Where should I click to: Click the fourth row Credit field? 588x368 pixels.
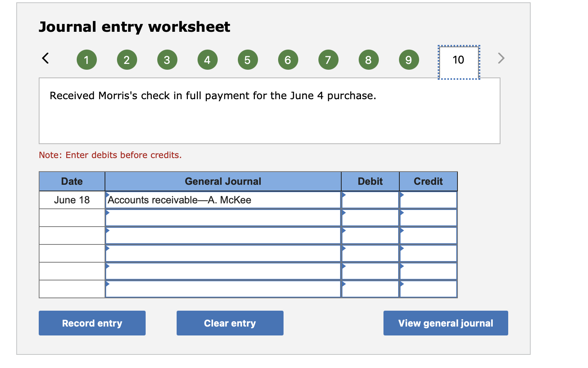(428, 253)
